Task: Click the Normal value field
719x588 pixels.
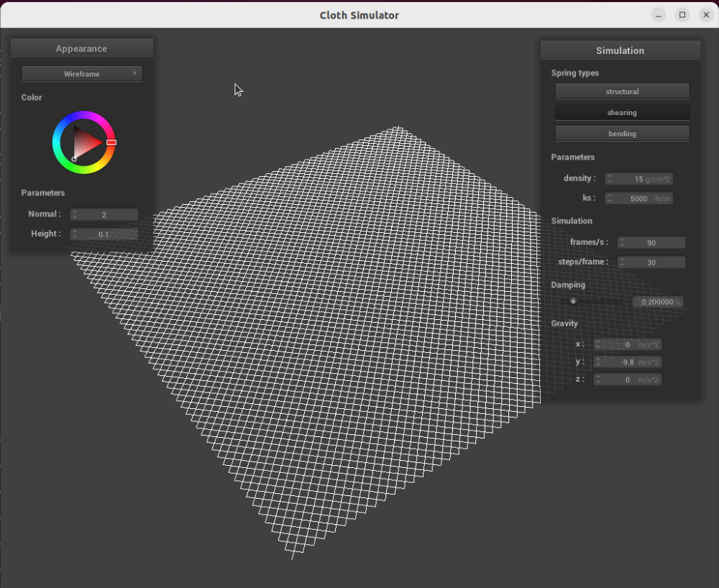Action: coord(104,214)
